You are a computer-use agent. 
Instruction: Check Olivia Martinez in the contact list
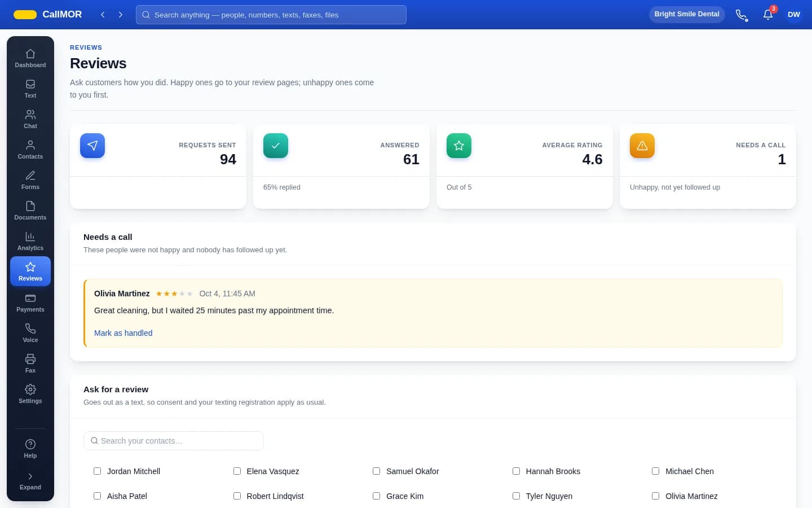(x=655, y=496)
